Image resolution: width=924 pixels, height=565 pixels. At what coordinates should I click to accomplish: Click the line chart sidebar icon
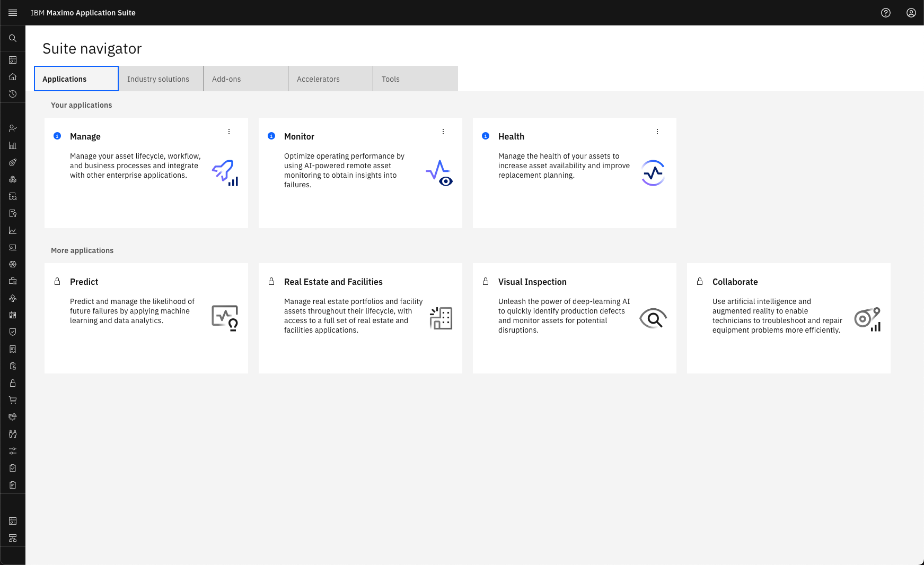[13, 230]
